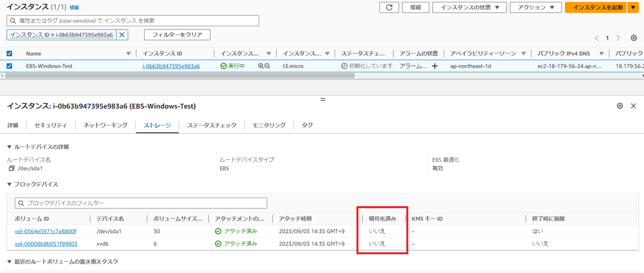Click the refresh instances icon button
644x273 pixels.
(x=389, y=8)
